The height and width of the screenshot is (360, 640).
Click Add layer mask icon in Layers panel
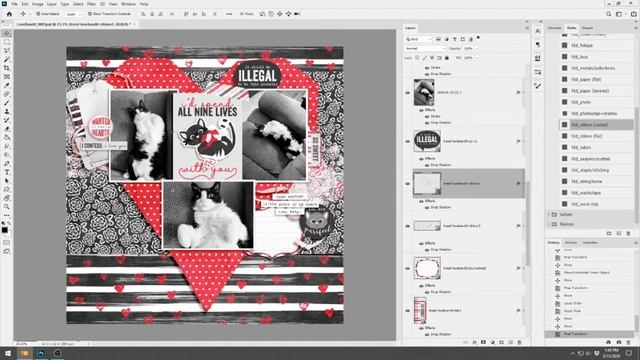click(483, 342)
